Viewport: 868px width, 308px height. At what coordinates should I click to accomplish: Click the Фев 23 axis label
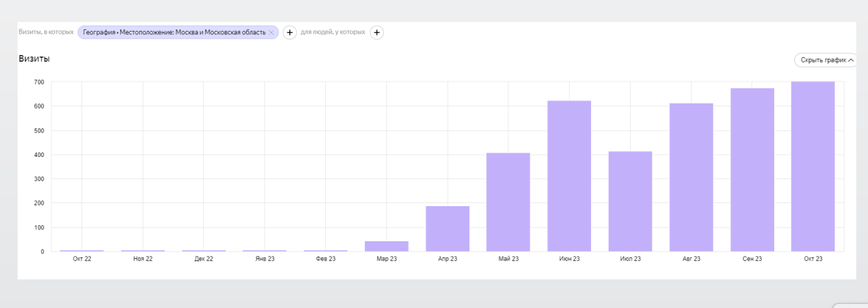325,259
